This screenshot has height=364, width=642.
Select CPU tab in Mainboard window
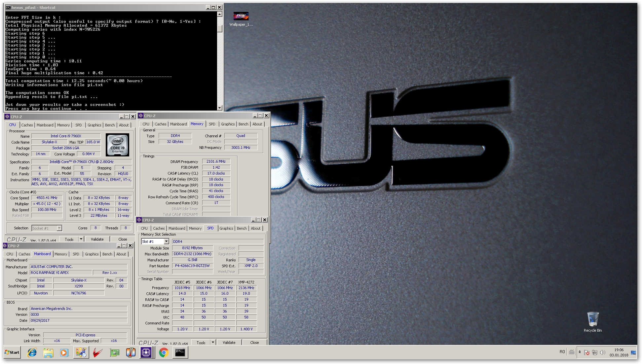10,254
